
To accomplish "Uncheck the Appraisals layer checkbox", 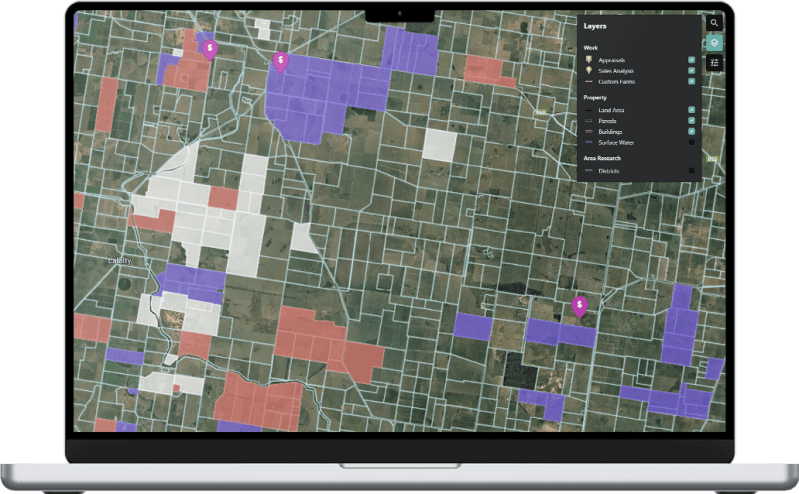I will pyautogui.click(x=691, y=60).
